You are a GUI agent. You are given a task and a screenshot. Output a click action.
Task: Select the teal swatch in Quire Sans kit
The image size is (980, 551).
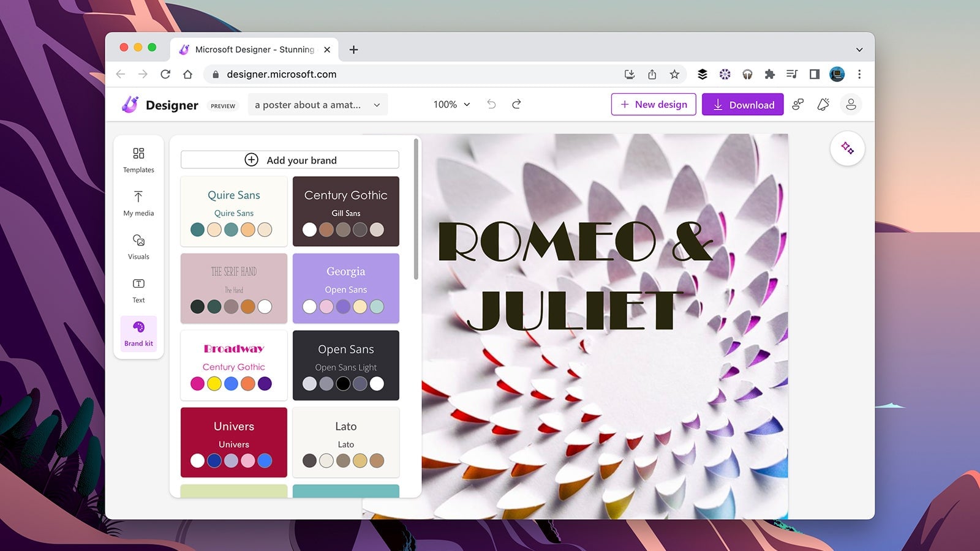197,230
